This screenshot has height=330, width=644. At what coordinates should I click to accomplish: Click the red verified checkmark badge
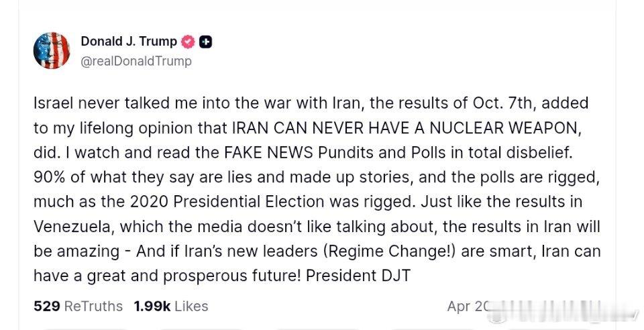click(x=189, y=42)
